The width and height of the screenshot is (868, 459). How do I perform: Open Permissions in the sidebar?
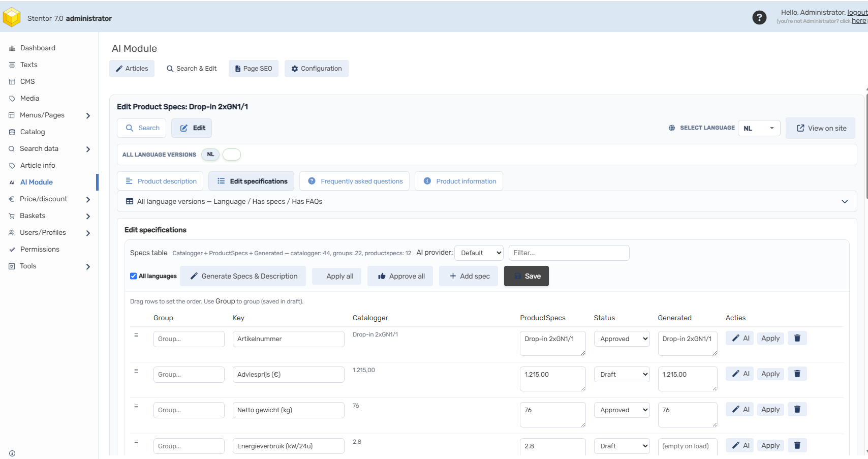pos(40,250)
